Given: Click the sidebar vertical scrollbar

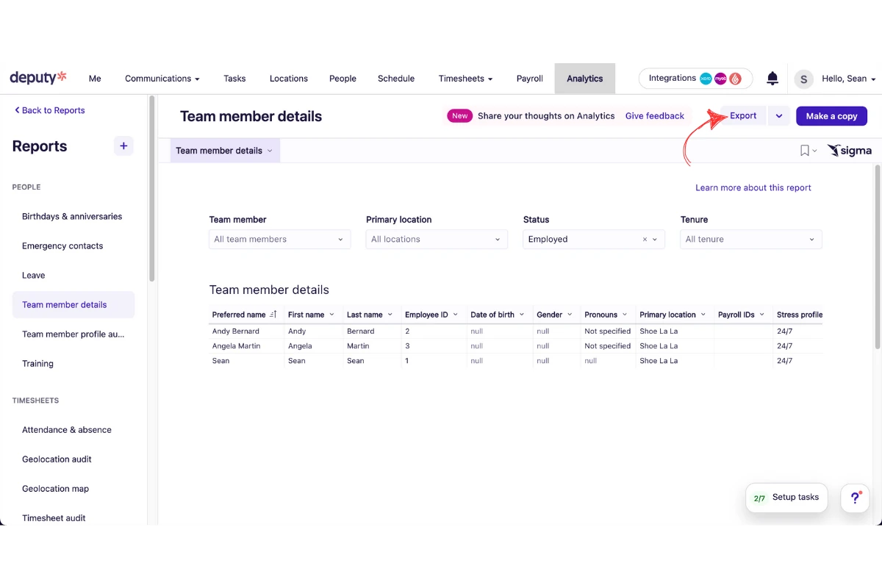Looking at the screenshot, I should click(x=152, y=188).
